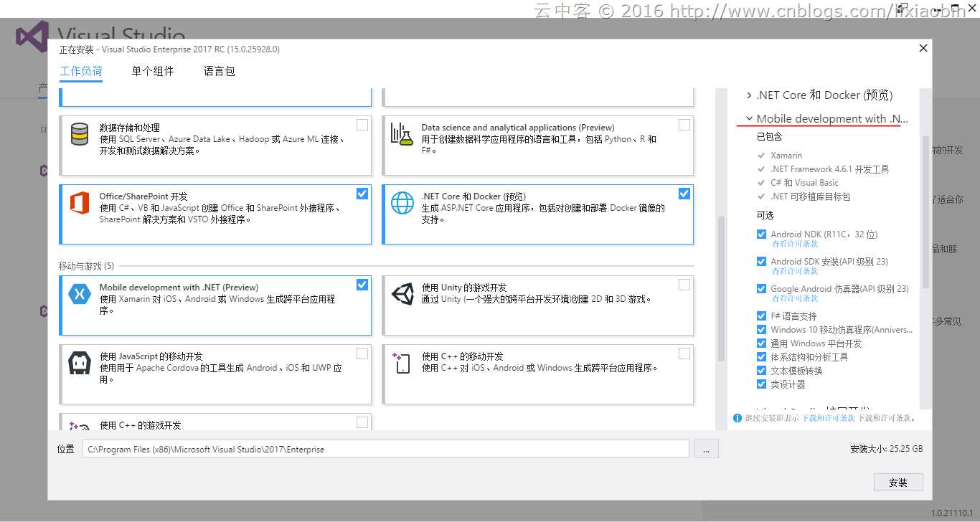The height and width of the screenshot is (522, 980).
Task: Click the gamepad icon of 使用 C++ 的游戏开发
Action: [79, 425]
